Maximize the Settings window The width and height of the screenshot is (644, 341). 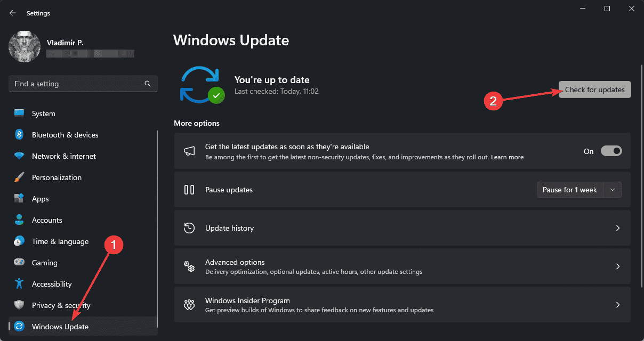(x=607, y=9)
